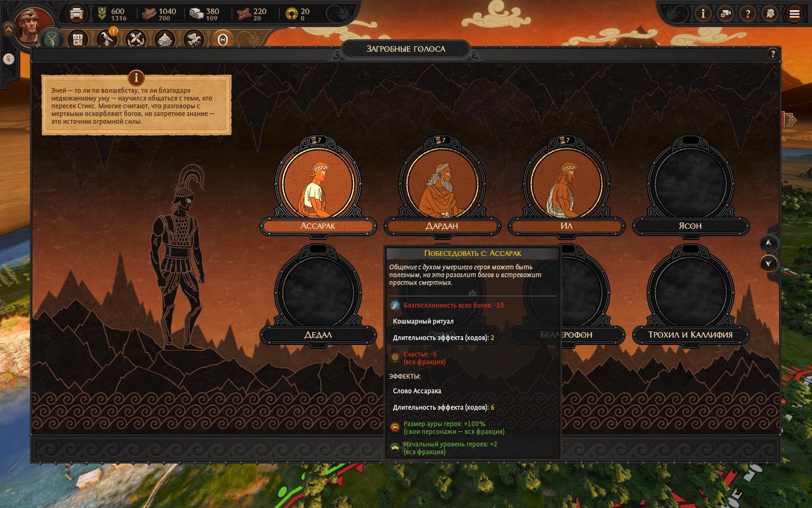
Task: Click the Загробные голоса panel title
Action: pyautogui.click(x=406, y=49)
